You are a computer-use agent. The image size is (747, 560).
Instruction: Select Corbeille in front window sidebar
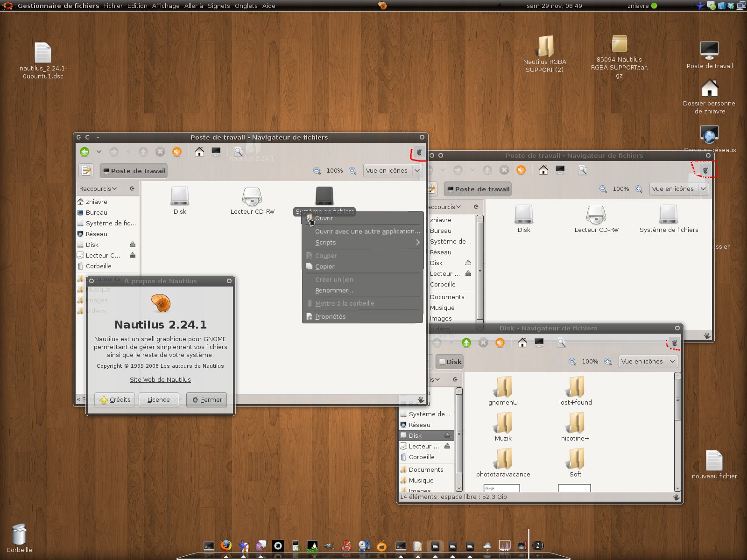pyautogui.click(x=107, y=266)
